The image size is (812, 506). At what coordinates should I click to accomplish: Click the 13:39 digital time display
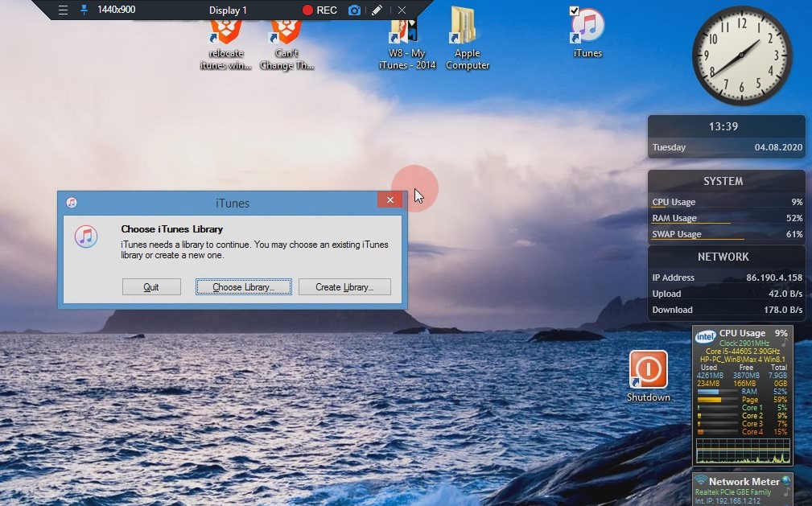723,126
